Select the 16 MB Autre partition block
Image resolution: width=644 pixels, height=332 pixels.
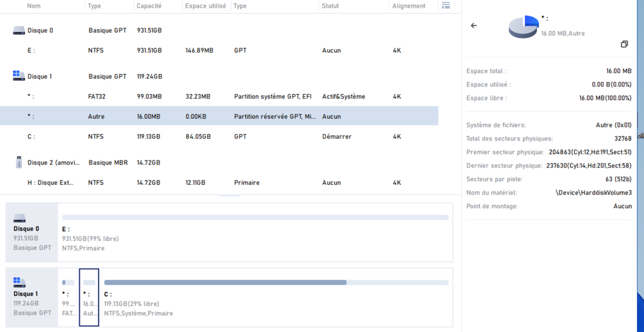click(89, 297)
